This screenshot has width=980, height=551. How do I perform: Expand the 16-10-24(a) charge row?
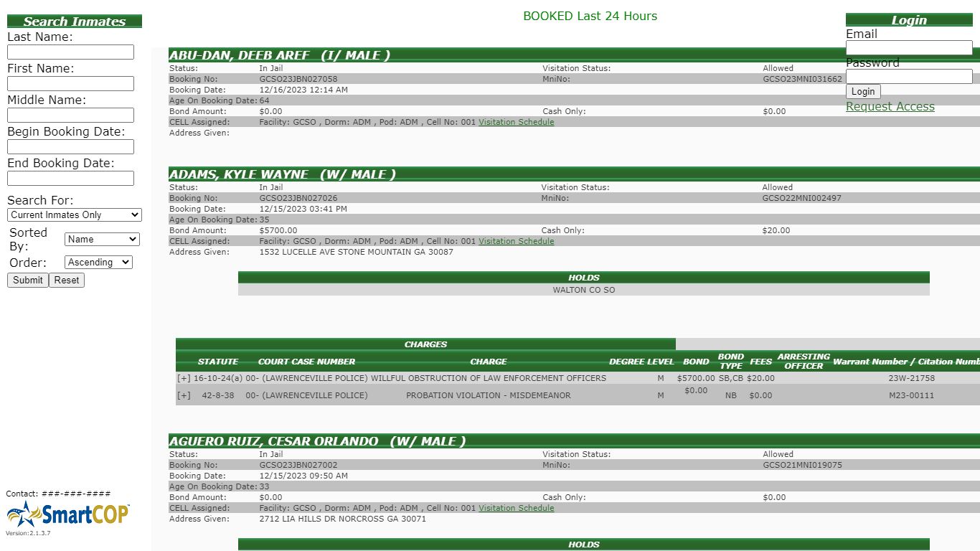(184, 378)
